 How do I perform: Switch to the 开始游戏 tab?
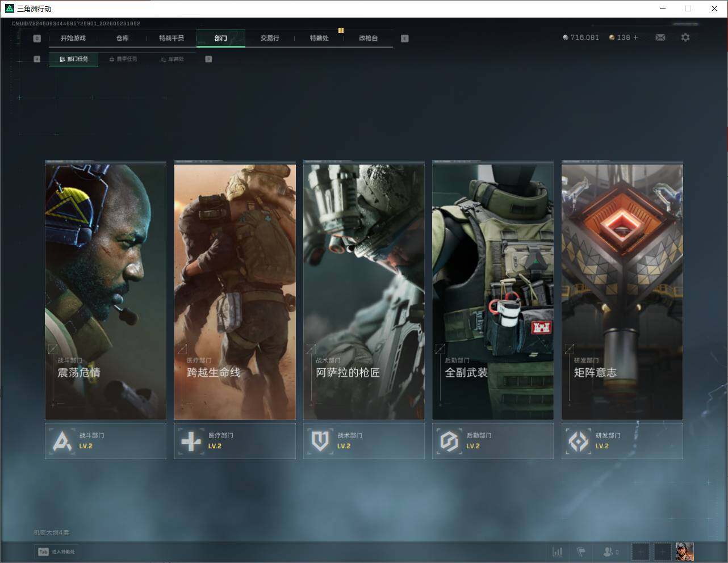[73, 38]
